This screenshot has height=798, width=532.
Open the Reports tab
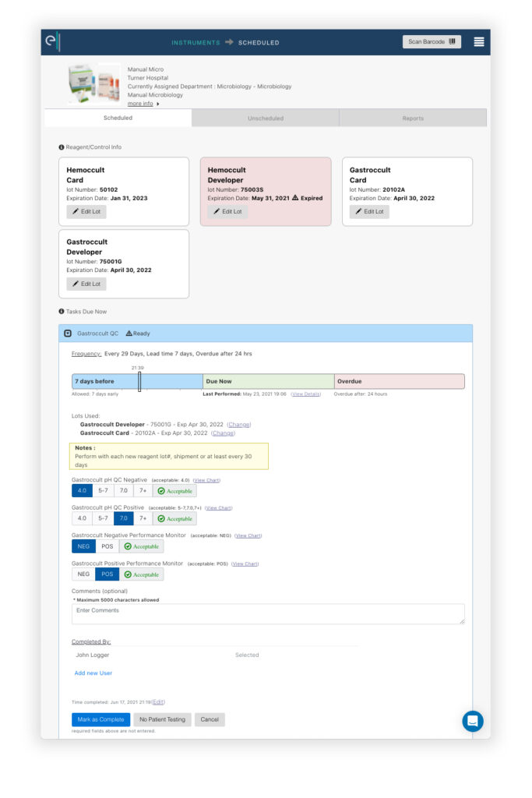pos(413,118)
